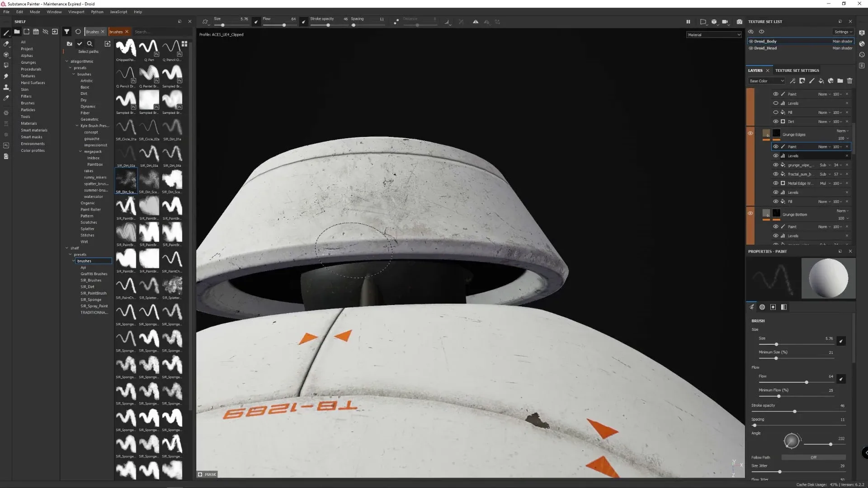Toggle visibility of the Droid_Body texture set
Screen dimensions: 868x488
point(751,41)
